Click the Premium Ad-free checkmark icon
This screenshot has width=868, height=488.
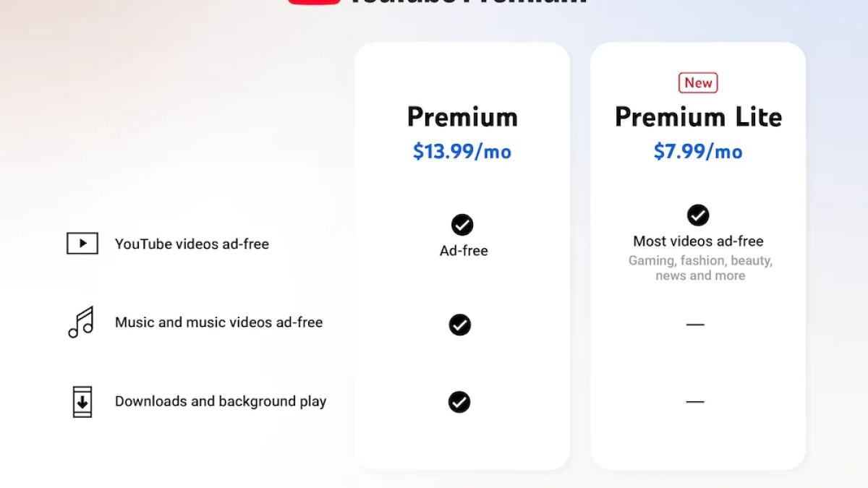(x=462, y=225)
